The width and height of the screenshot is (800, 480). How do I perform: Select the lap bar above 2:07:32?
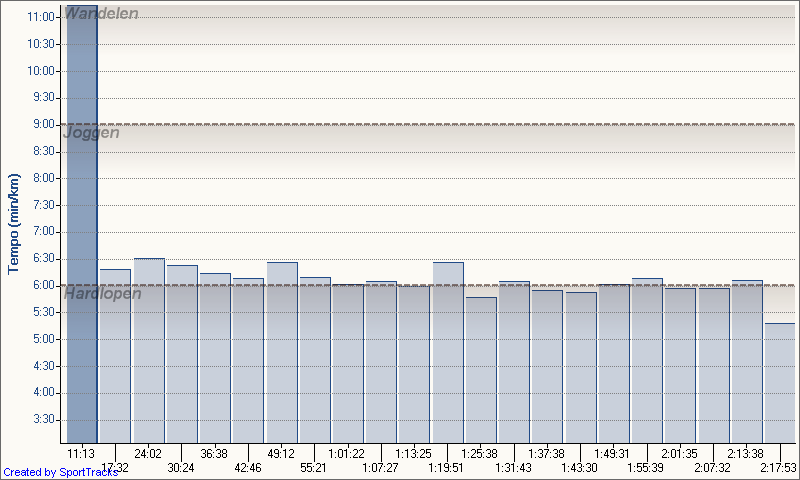click(714, 366)
